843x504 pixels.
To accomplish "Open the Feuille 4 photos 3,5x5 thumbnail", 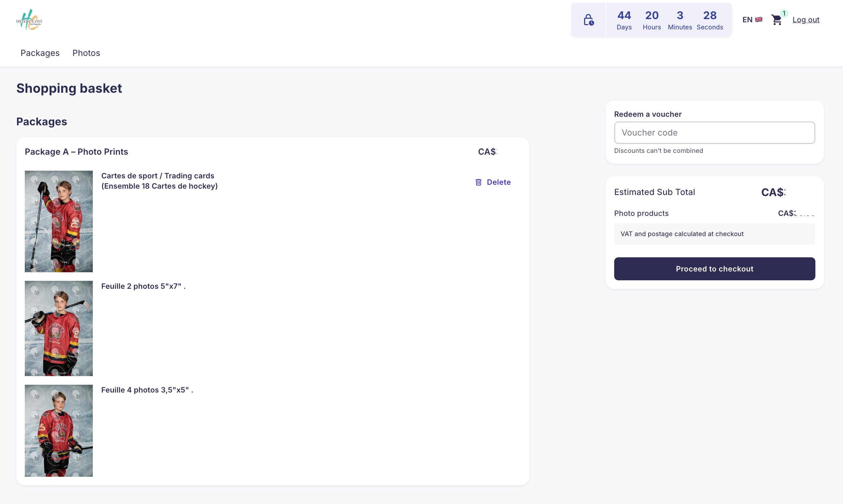I will coord(59,430).
